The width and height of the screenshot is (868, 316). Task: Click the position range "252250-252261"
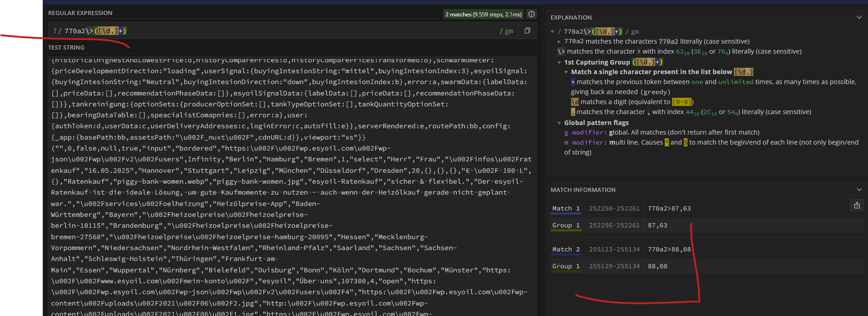[x=614, y=208]
